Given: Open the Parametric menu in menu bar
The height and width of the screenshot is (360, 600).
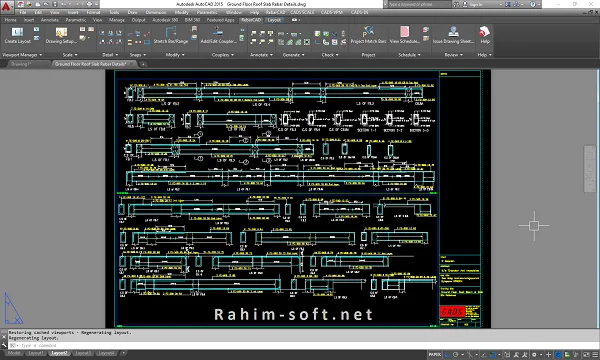Looking at the screenshot, I should [207, 12].
